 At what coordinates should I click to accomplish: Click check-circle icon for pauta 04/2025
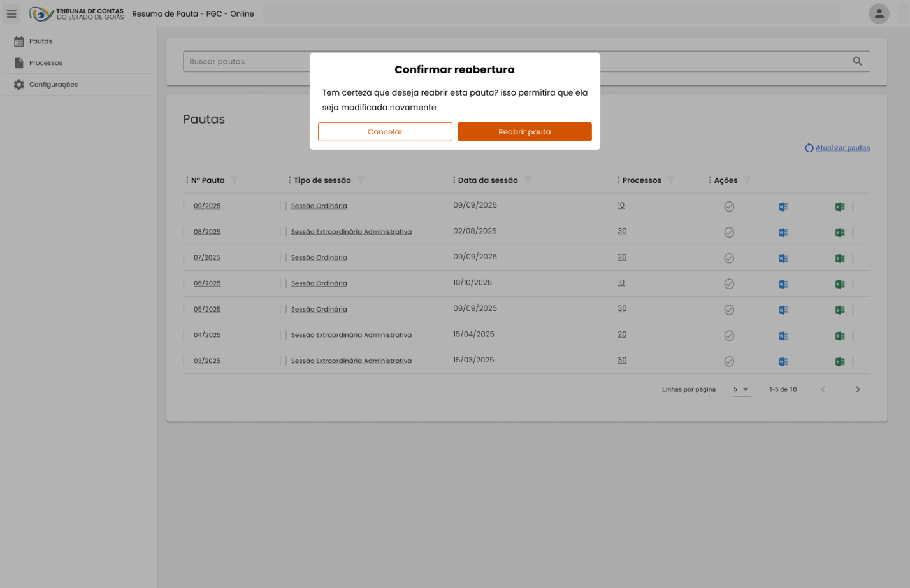point(729,336)
